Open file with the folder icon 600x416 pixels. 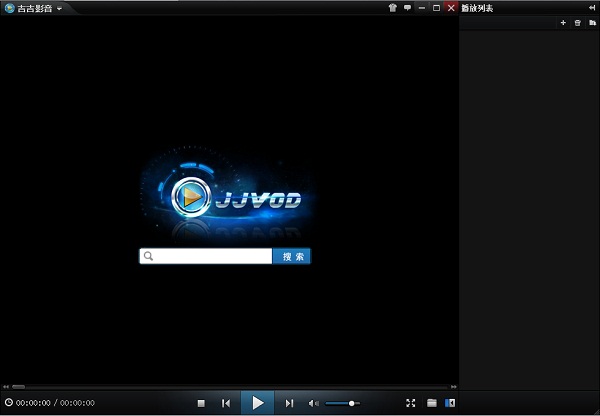point(432,403)
